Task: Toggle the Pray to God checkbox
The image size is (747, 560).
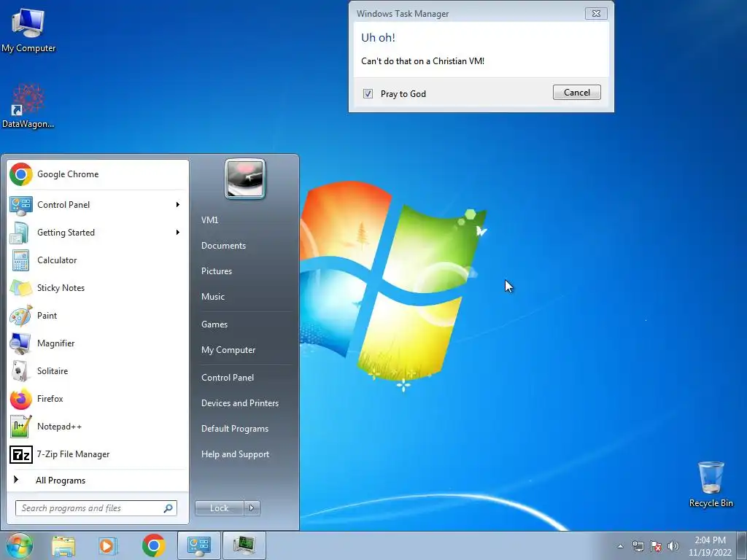Action: click(368, 94)
